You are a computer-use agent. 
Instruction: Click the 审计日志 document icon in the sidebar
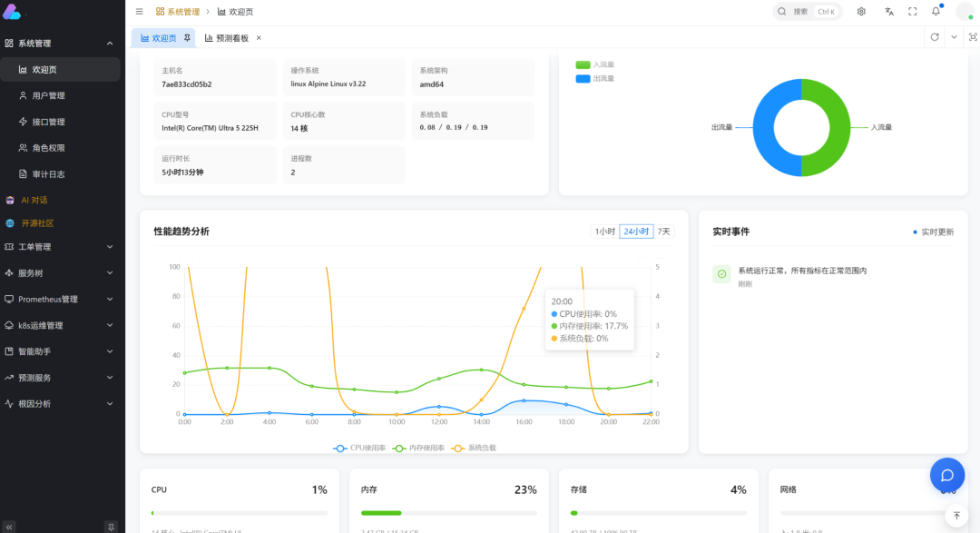coord(23,174)
